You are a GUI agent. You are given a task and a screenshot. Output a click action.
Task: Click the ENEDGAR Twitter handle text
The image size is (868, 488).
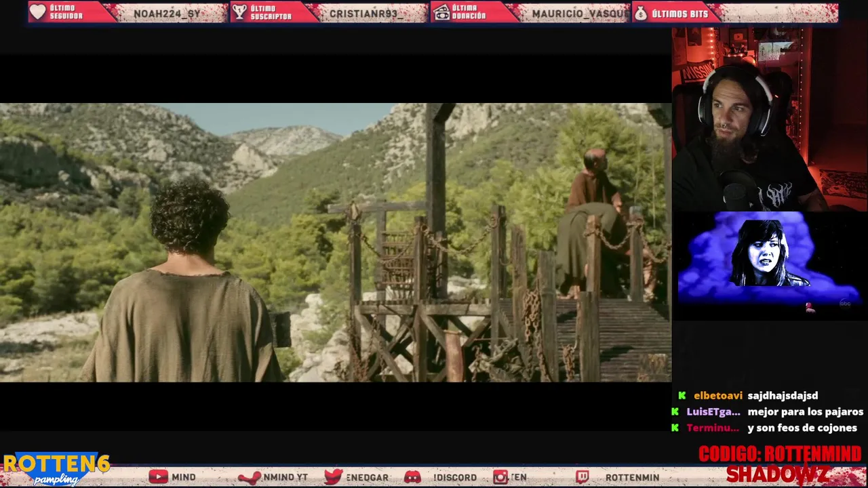pyautogui.click(x=367, y=477)
